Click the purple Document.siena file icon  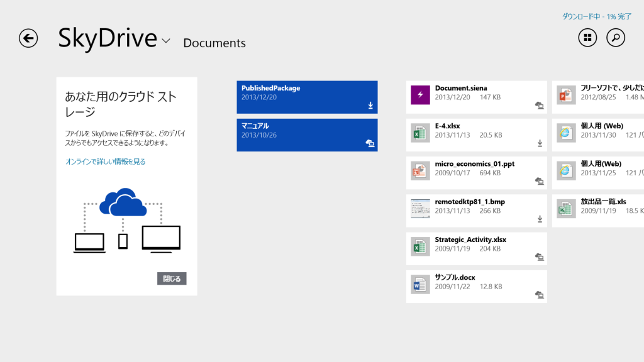click(x=420, y=95)
